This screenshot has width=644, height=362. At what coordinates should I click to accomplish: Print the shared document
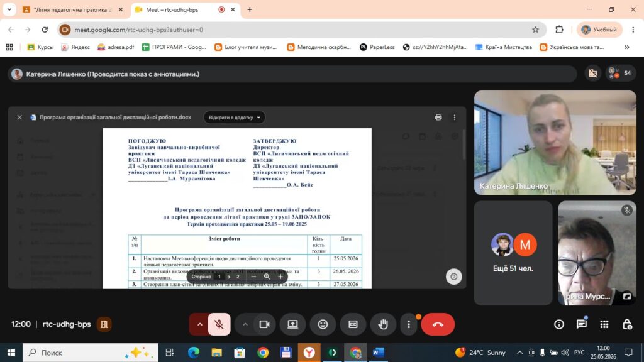click(438, 118)
